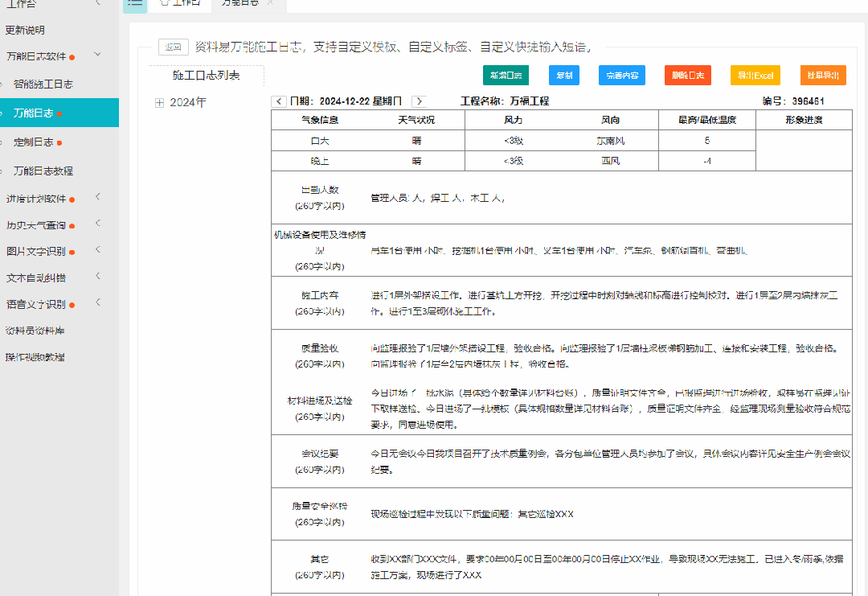868x596 pixels.
Task: Expand the 进度计划软件 sidebar group
Action: [98, 196]
